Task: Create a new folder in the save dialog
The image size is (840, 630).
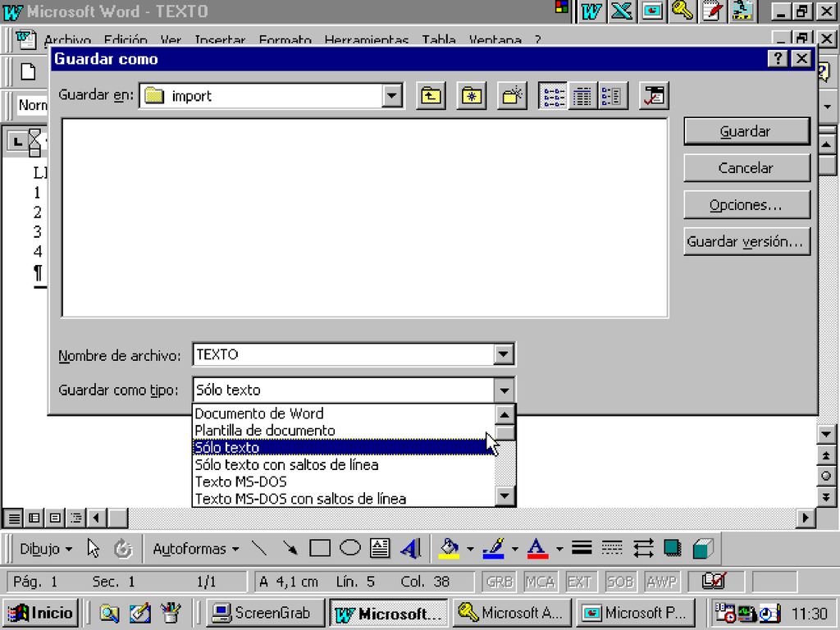Action: [x=512, y=96]
